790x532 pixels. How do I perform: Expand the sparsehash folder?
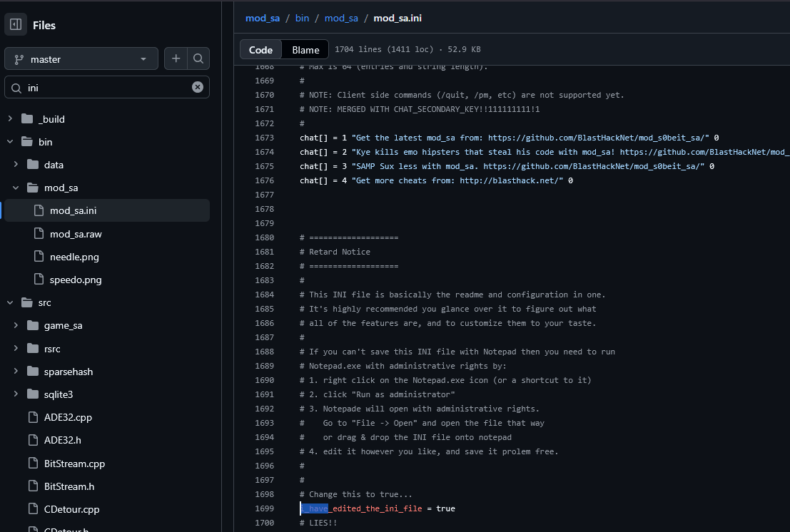(16, 372)
